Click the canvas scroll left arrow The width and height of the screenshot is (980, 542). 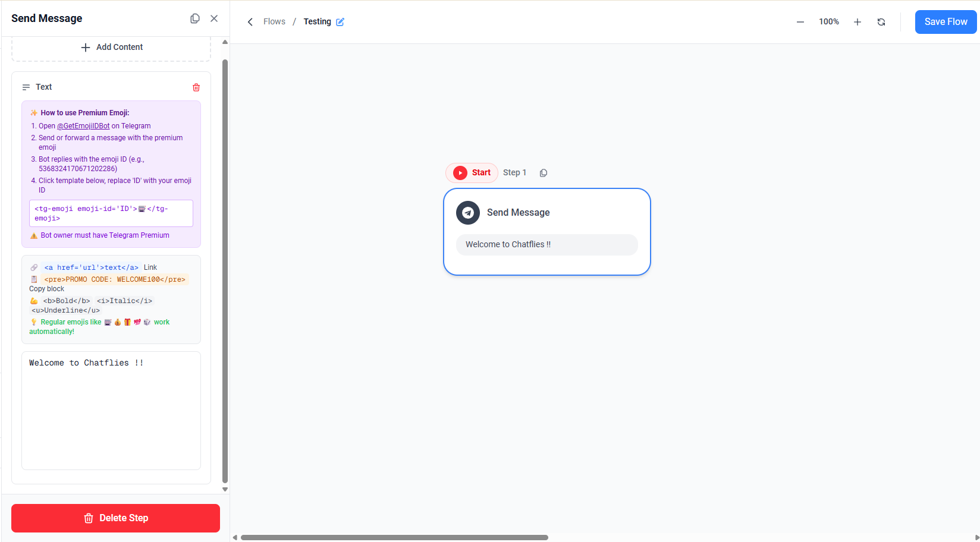click(x=235, y=537)
